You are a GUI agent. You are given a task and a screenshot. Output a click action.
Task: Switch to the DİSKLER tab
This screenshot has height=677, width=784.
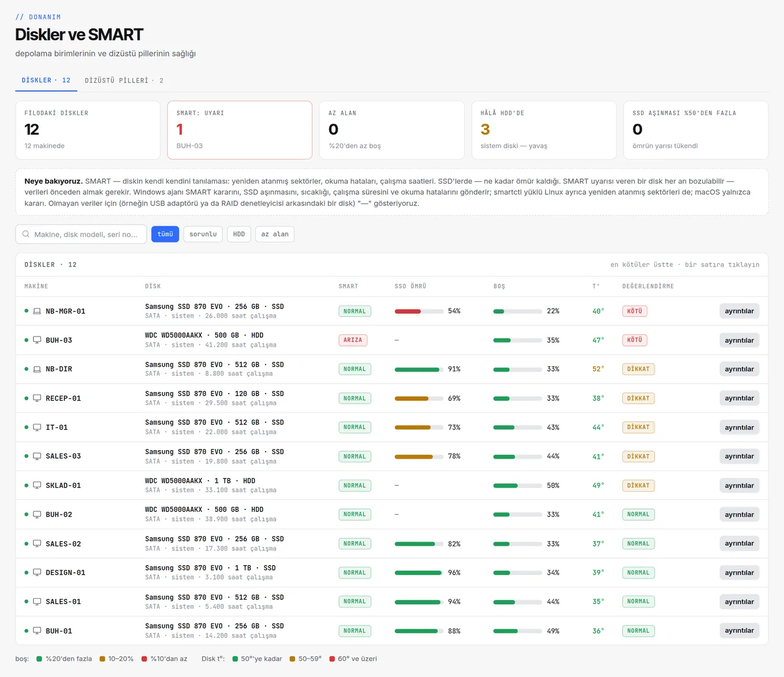click(46, 81)
